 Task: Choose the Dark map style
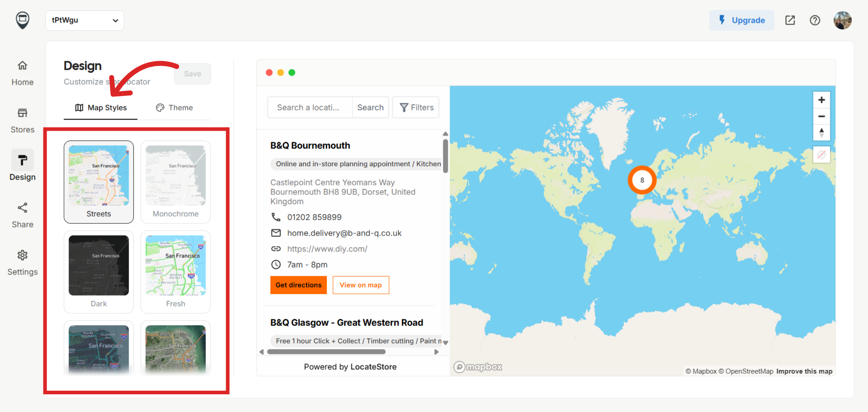coord(99,272)
